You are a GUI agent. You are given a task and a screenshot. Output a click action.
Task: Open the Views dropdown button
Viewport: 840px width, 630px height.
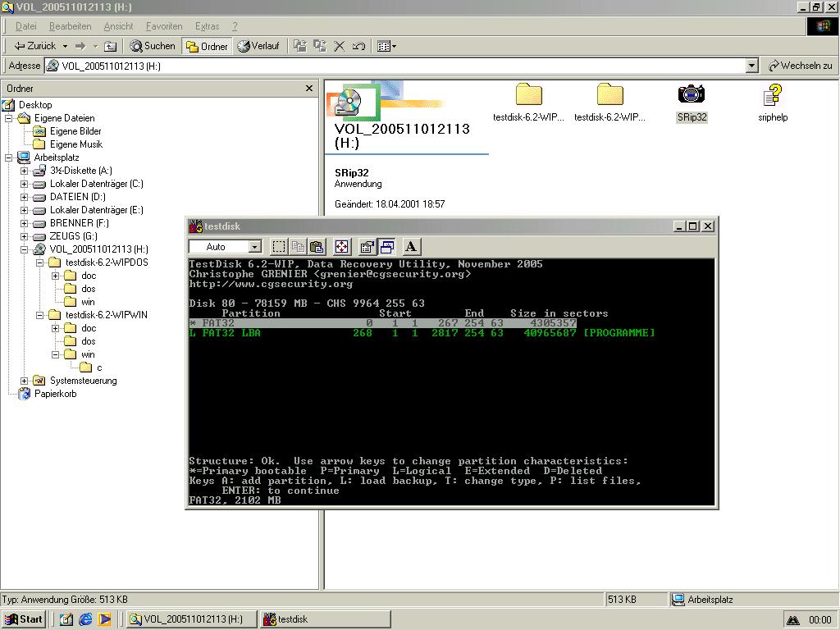coord(387,46)
